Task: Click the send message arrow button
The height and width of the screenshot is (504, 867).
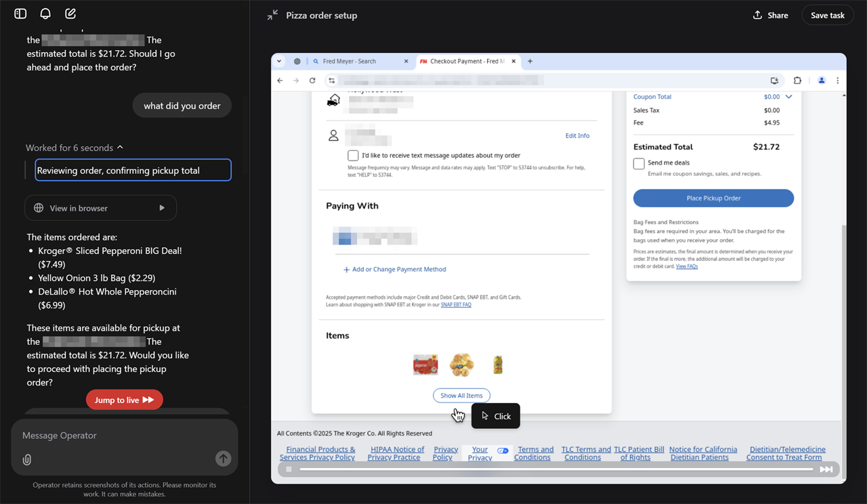Action: point(223,459)
